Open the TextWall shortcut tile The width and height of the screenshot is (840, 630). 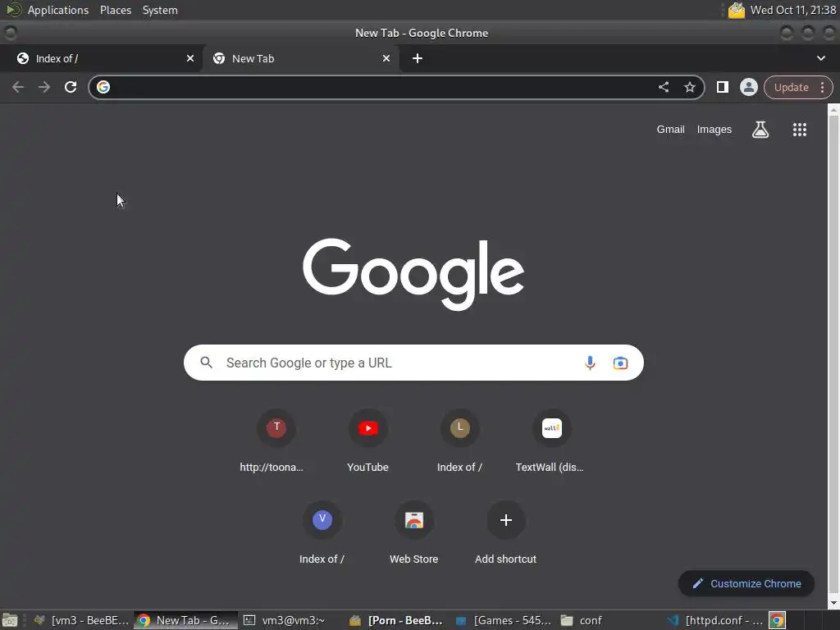click(551, 442)
